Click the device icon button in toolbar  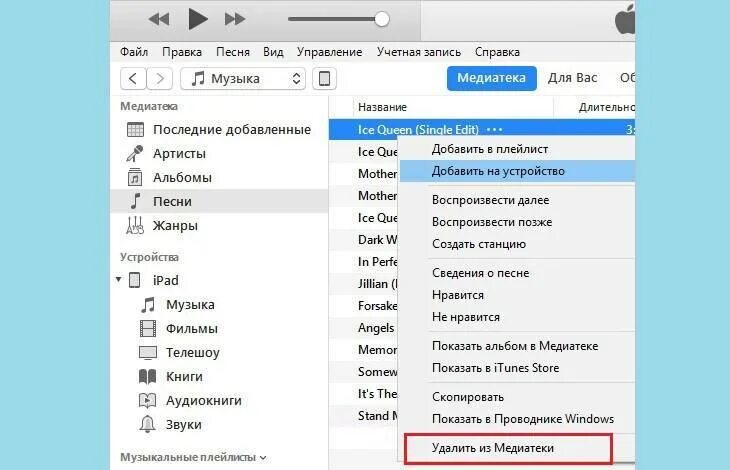pos(324,78)
